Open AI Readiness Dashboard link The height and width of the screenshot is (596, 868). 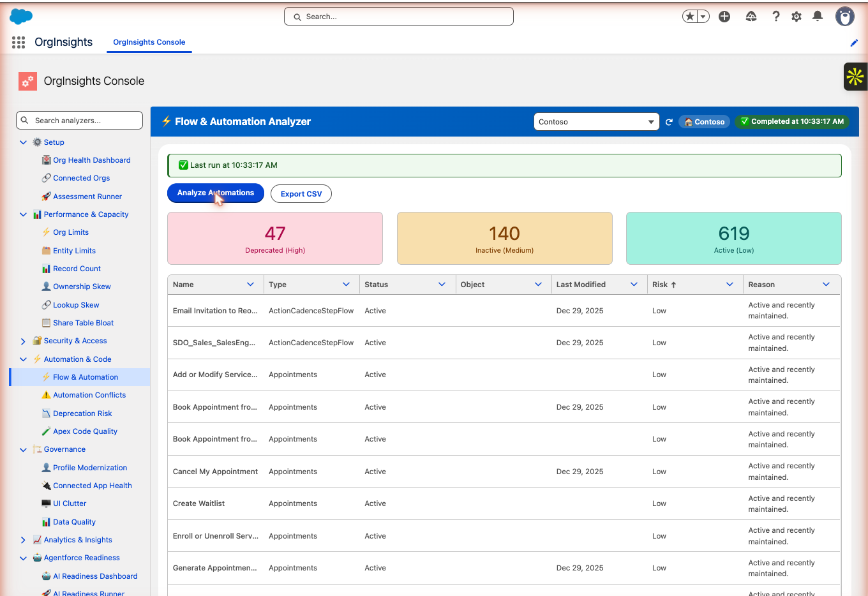tap(95, 576)
